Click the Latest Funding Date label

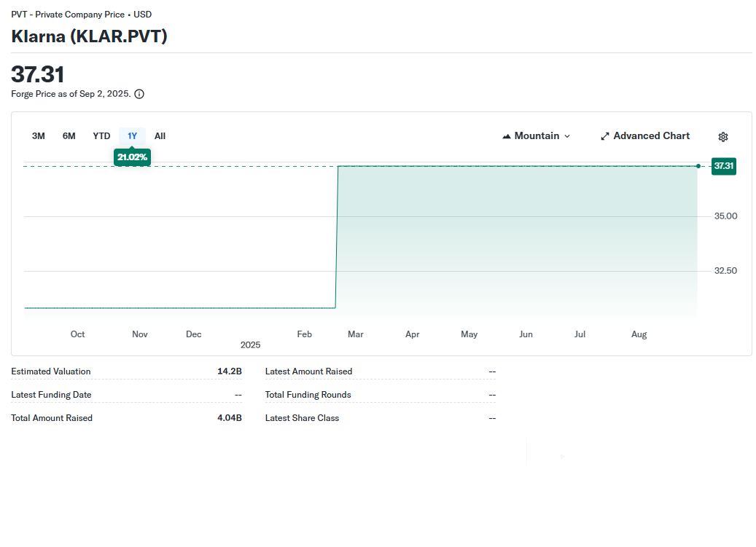51,395
